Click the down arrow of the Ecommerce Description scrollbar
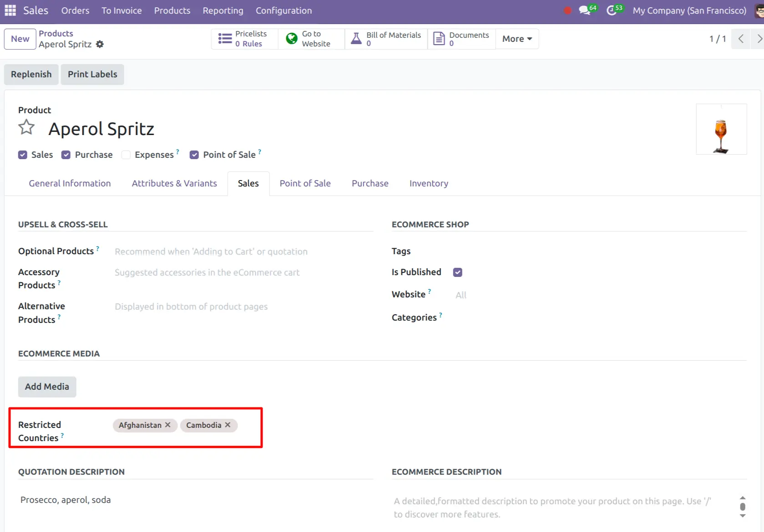 coord(743,516)
